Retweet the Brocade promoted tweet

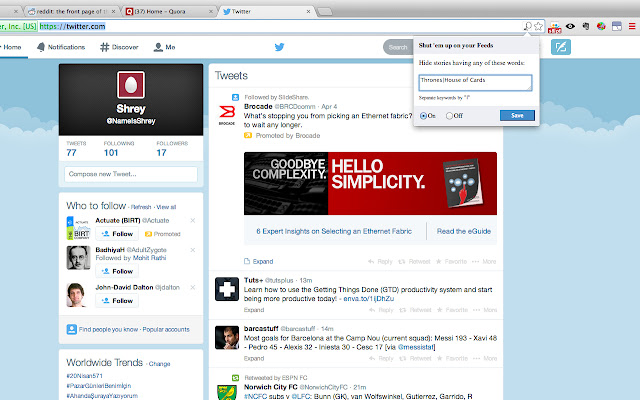(414, 261)
